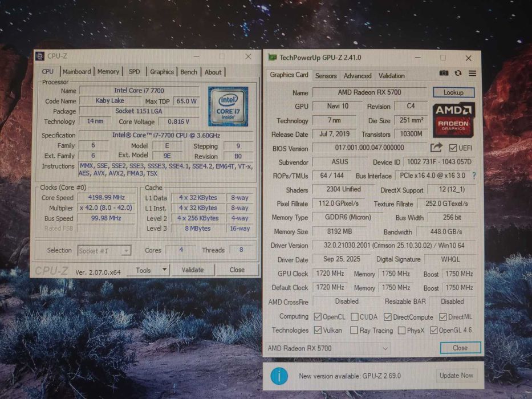Open the AMD Radeon RX 5700 GPU selector dropdown
The width and height of the screenshot is (532, 399).
click(328, 348)
